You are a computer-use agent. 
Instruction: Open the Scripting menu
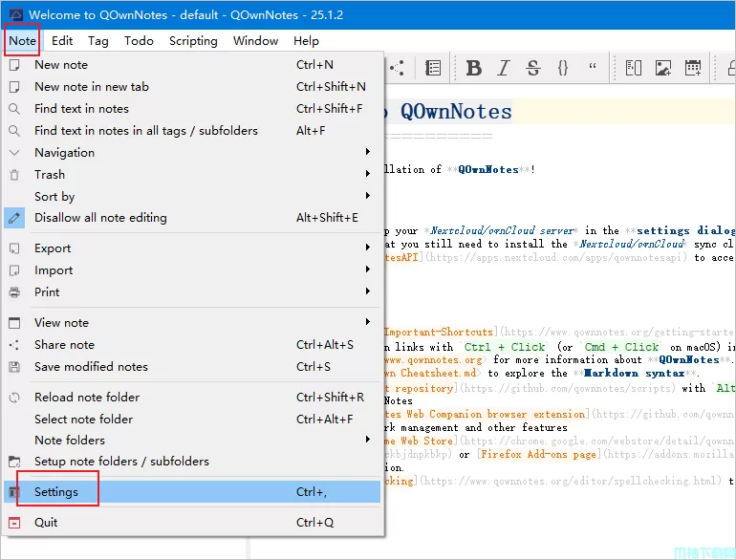pyautogui.click(x=193, y=41)
